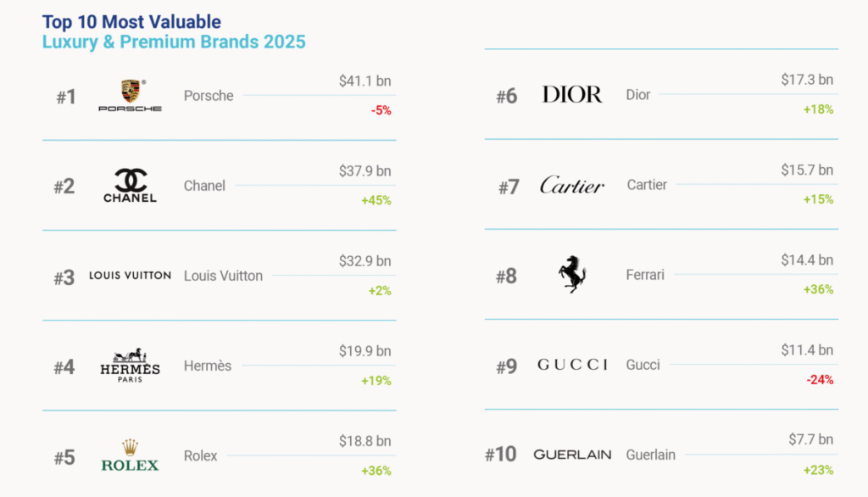
Task: Click "Luxury & Premium Brands 2025" subtitle
Action: coord(174,42)
